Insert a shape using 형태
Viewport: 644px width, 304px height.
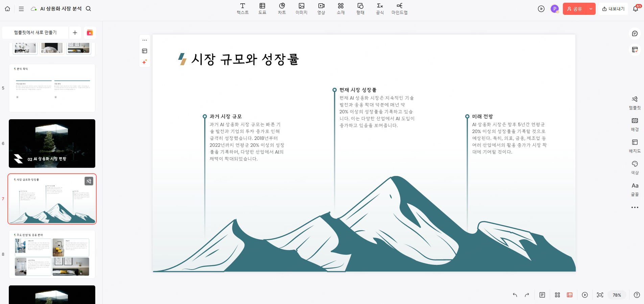pyautogui.click(x=360, y=9)
